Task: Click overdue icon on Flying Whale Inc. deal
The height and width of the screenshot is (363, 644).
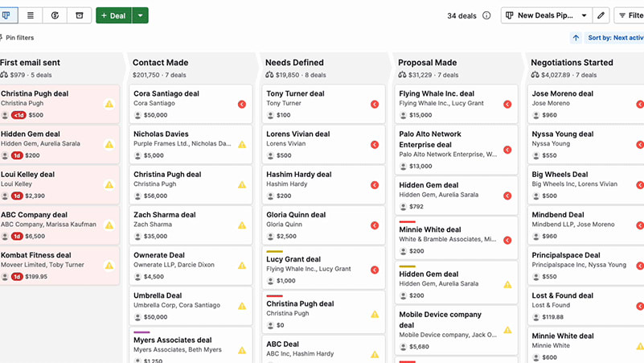Action: (507, 105)
